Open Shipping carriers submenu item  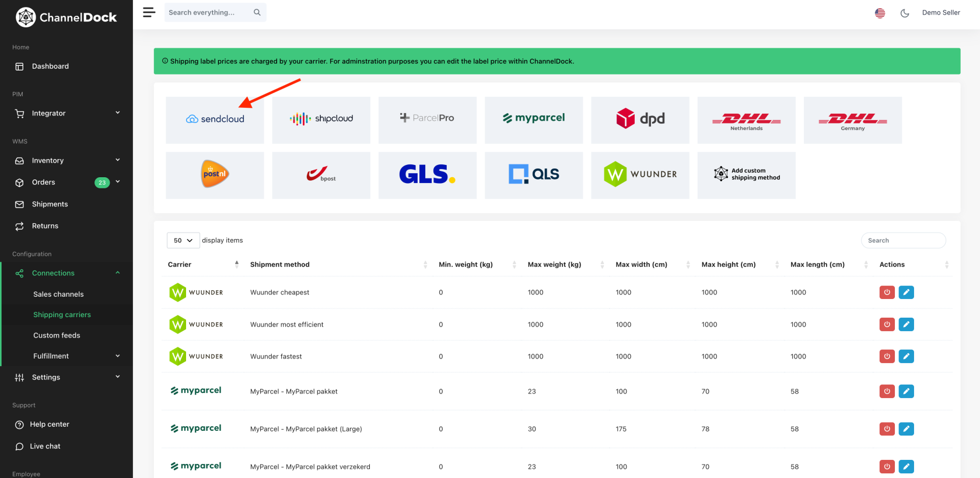[62, 315]
